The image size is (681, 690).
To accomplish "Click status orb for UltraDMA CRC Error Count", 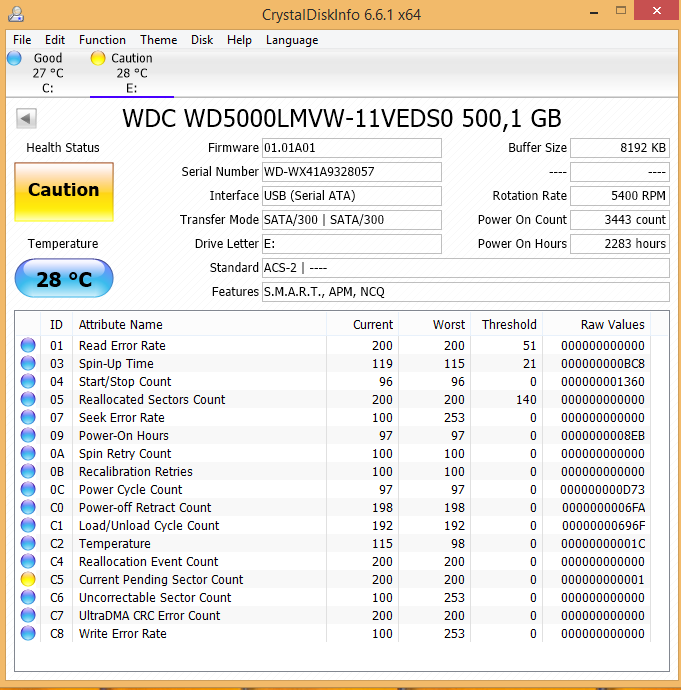I will pos(28,616).
